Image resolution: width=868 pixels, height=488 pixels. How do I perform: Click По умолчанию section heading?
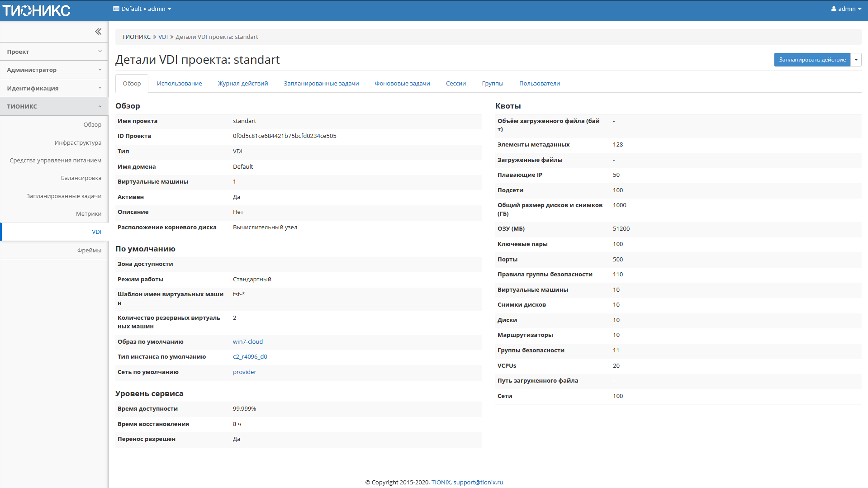tap(145, 249)
